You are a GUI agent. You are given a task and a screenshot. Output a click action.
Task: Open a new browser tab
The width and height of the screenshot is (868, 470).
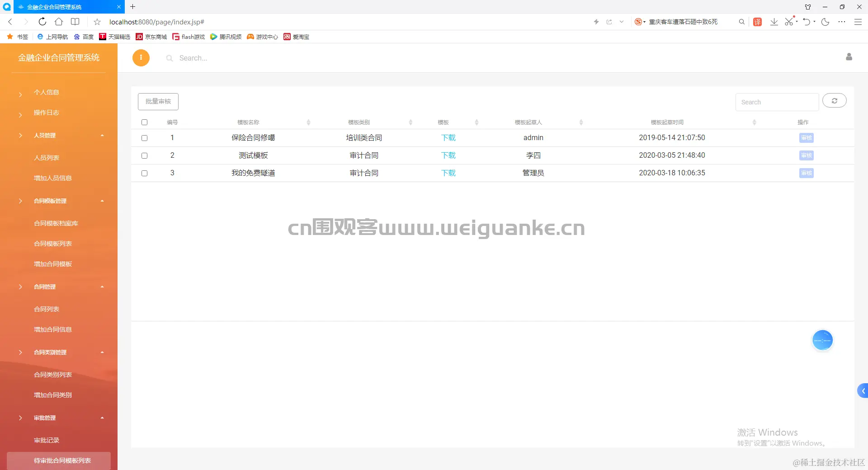(x=132, y=7)
